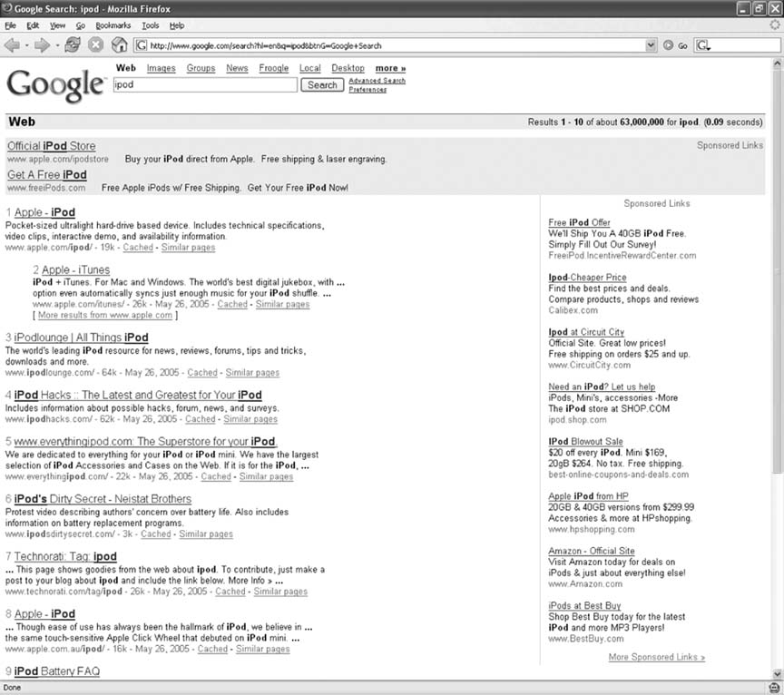Screen dimensions: 784x695
Task: Open the Go menu
Action: point(81,25)
